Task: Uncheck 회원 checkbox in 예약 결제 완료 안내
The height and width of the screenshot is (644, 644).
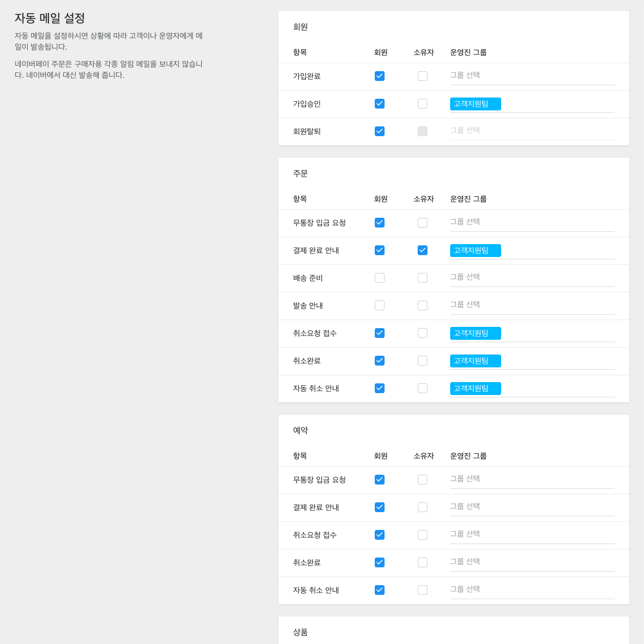Action: click(x=380, y=507)
